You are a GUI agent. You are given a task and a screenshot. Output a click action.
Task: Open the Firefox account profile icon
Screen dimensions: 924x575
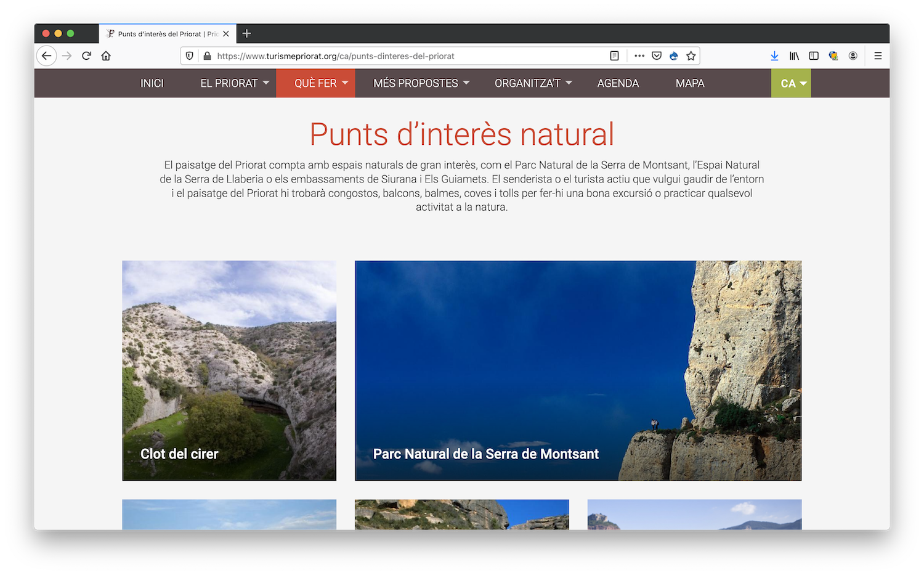tap(853, 56)
